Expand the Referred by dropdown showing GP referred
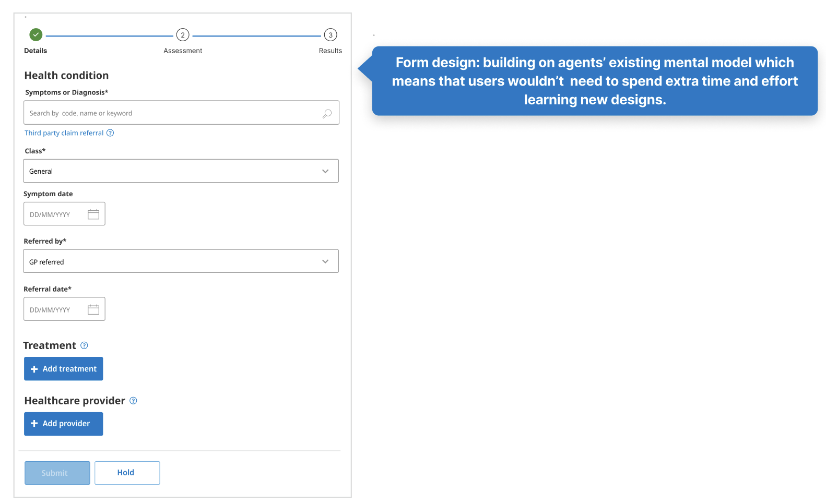Image resolution: width=826 pixels, height=504 pixels. tap(181, 261)
